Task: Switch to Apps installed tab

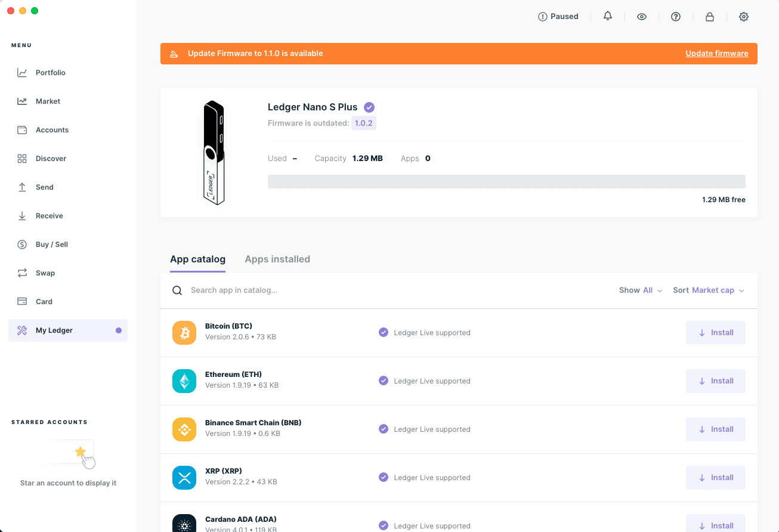Action: pos(277,259)
